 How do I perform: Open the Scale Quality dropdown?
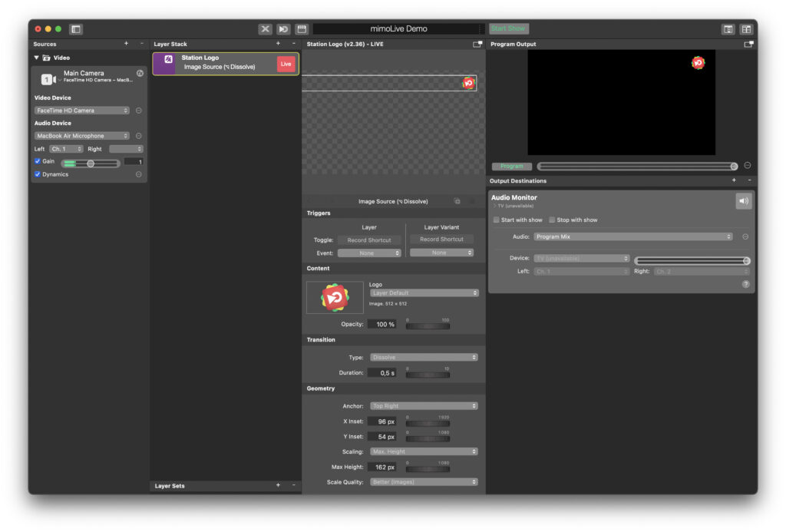pos(424,482)
